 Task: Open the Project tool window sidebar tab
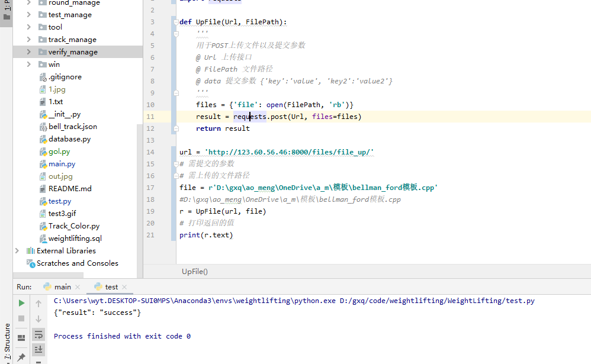point(7,11)
